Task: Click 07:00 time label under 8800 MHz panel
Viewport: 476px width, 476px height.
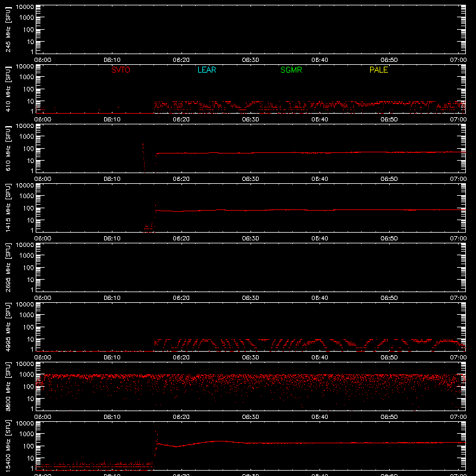Action: tap(458, 417)
